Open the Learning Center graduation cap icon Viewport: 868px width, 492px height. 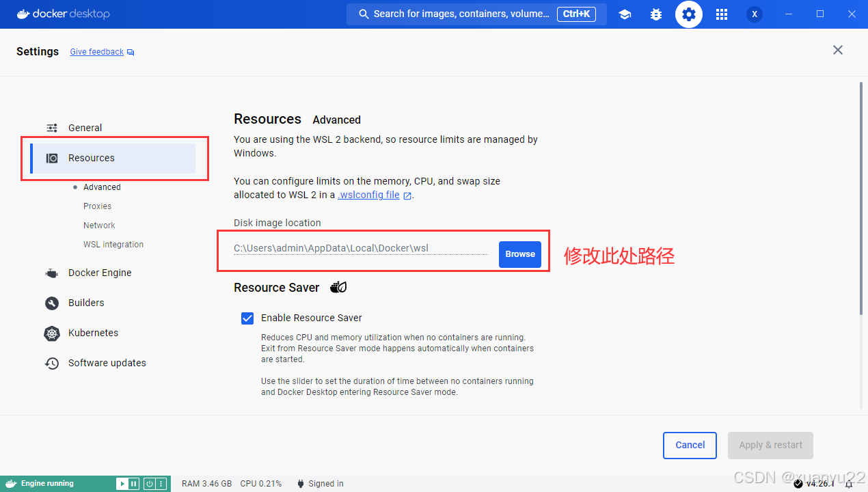(x=625, y=14)
